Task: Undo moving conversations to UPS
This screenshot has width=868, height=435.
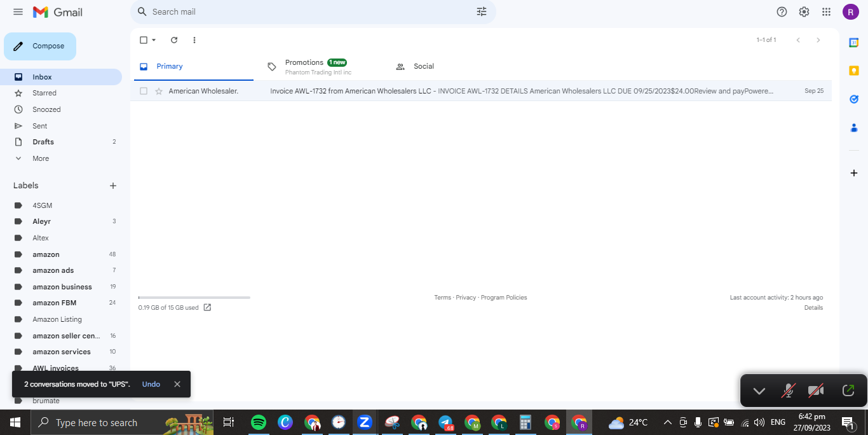Action: [151, 384]
